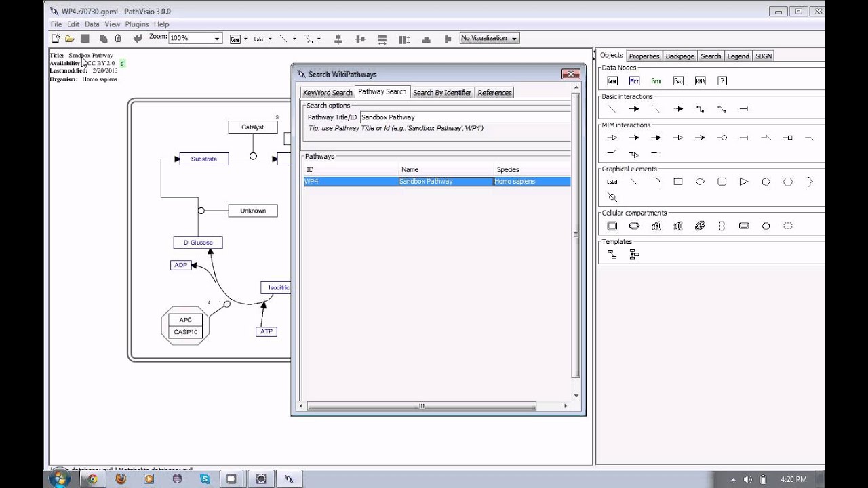Click the New pathway toolbar icon

(x=56, y=39)
